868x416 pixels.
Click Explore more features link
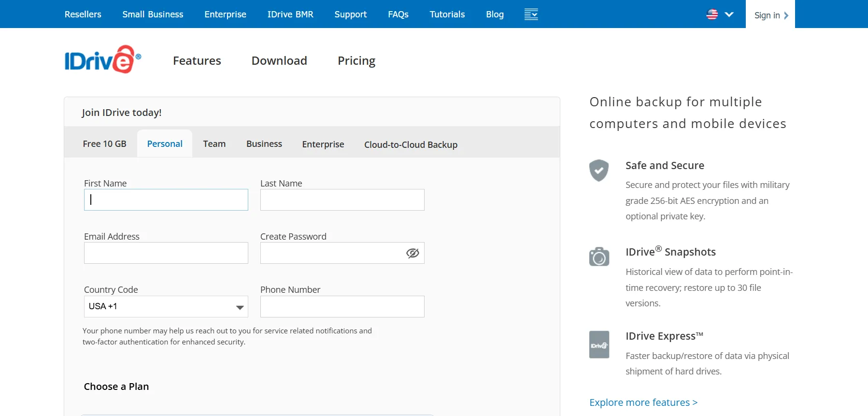643,402
